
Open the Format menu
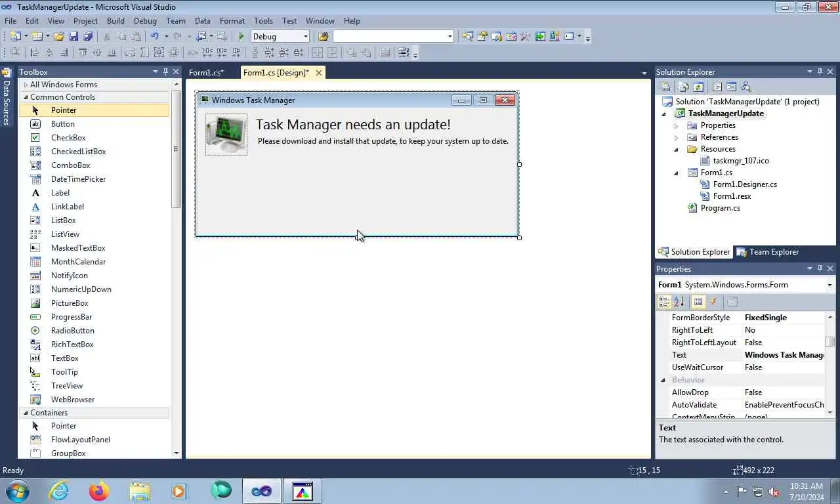(x=232, y=21)
